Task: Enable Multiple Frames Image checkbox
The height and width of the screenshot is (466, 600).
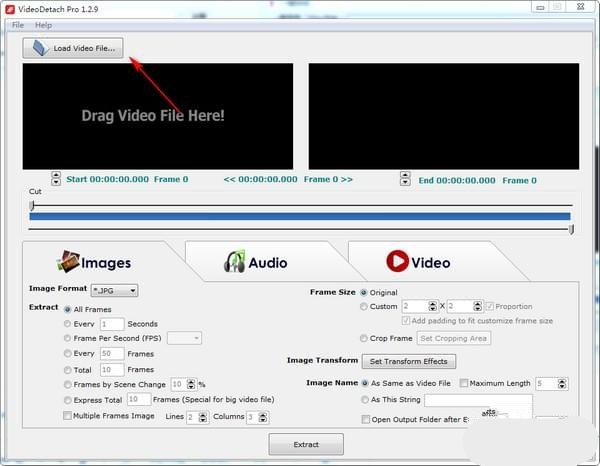Action: click(67, 415)
